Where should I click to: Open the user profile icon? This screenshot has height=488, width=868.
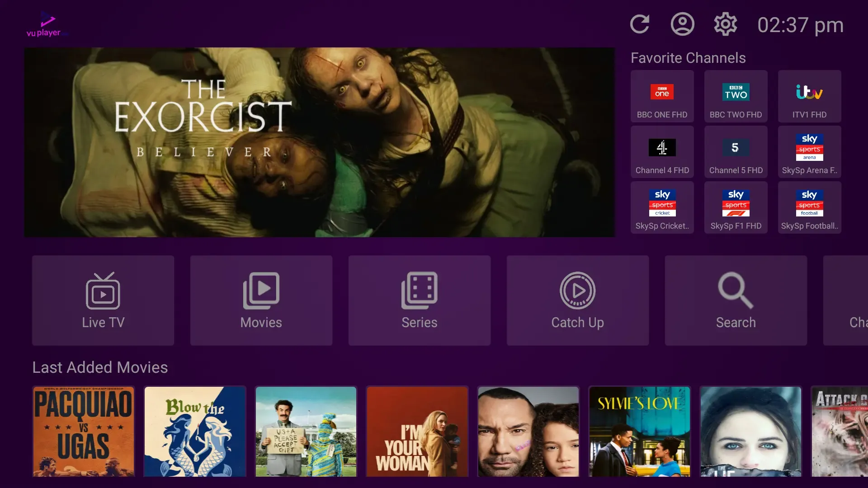click(682, 24)
